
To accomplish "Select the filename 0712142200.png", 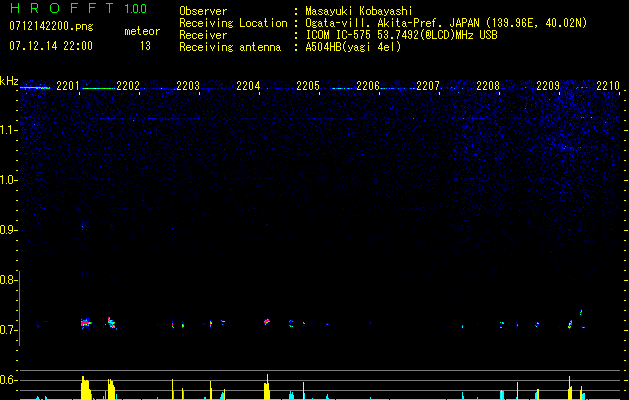I will click(51, 26).
